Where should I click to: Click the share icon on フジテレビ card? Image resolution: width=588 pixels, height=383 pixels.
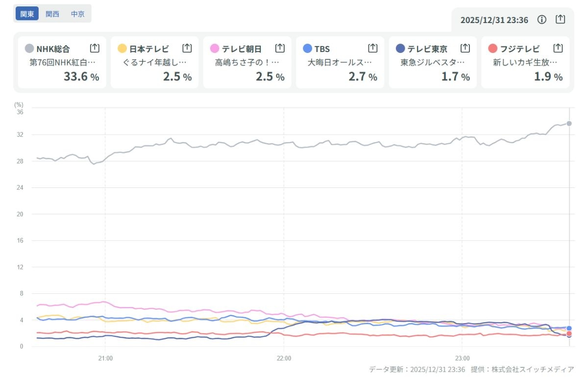coord(558,48)
